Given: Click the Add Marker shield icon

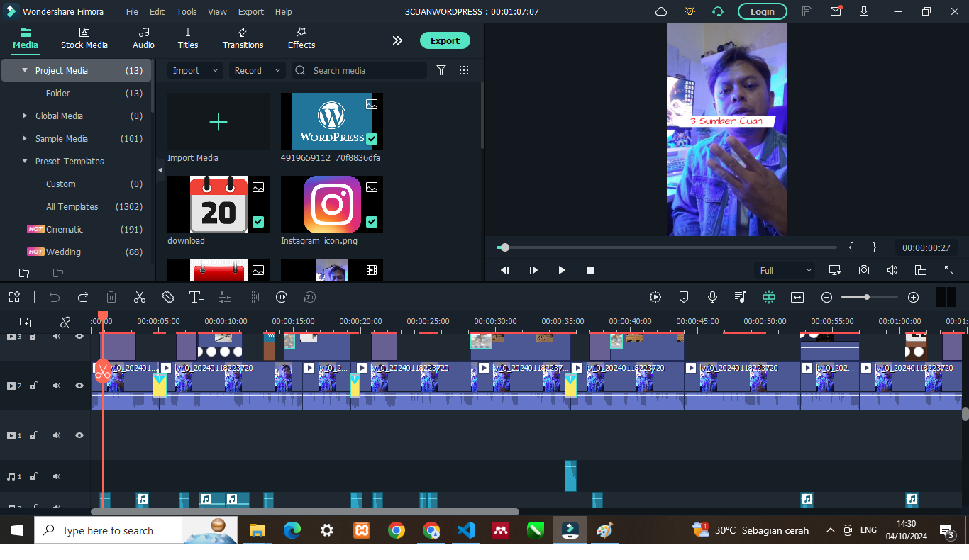Looking at the screenshot, I should pyautogui.click(x=684, y=297).
